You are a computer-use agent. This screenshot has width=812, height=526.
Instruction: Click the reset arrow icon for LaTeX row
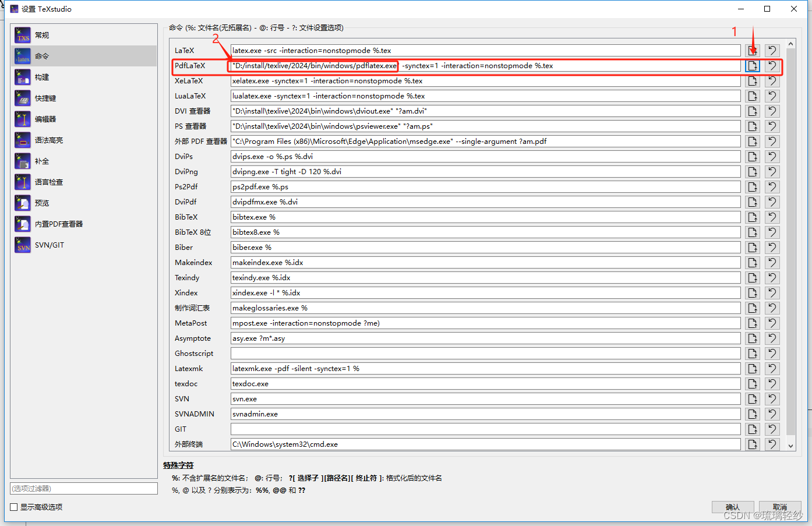coord(772,51)
